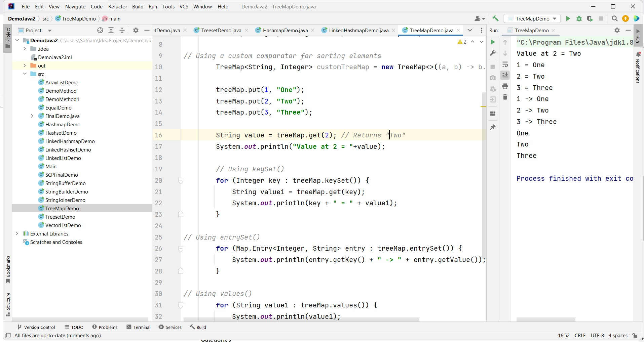Open Run panel gear settings

(x=617, y=31)
